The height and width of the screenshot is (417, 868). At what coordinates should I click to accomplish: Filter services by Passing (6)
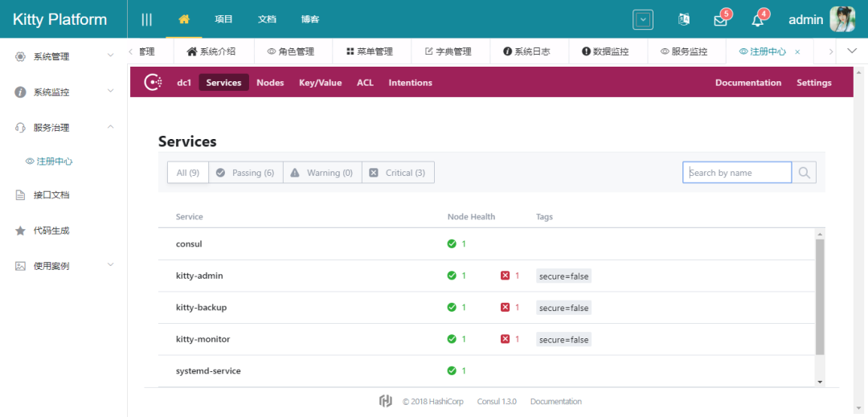coord(246,173)
